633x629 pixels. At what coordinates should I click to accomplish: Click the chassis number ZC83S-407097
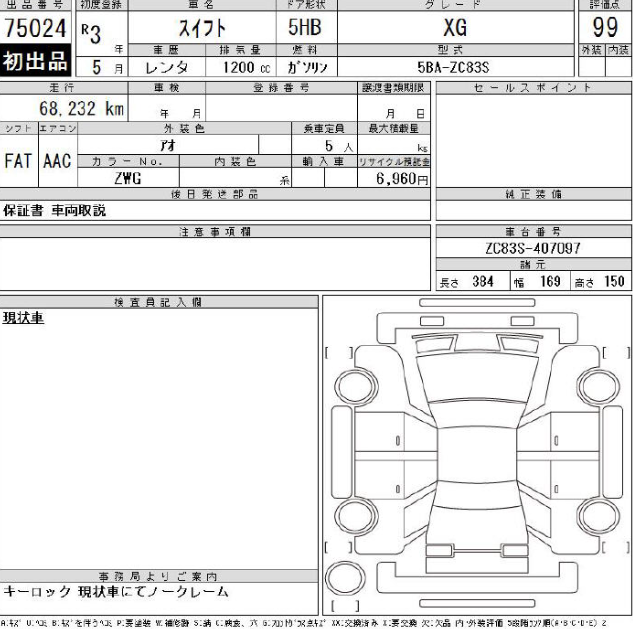point(530,248)
